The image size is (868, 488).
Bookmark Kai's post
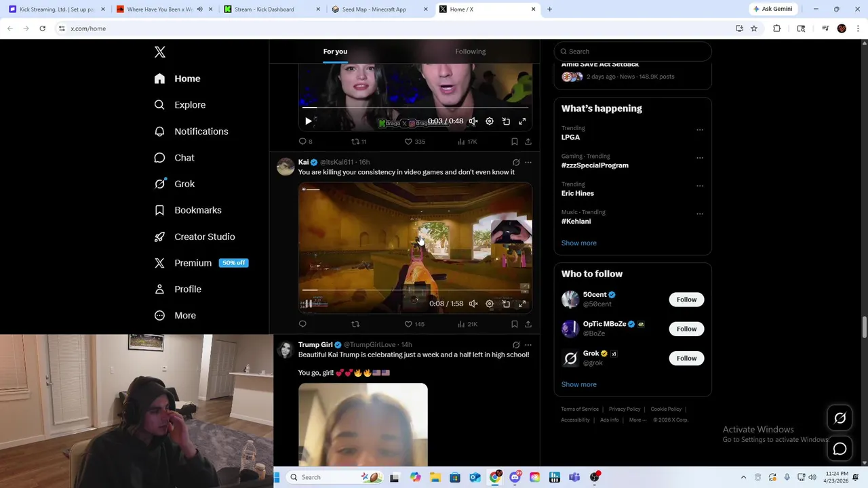[x=514, y=324]
